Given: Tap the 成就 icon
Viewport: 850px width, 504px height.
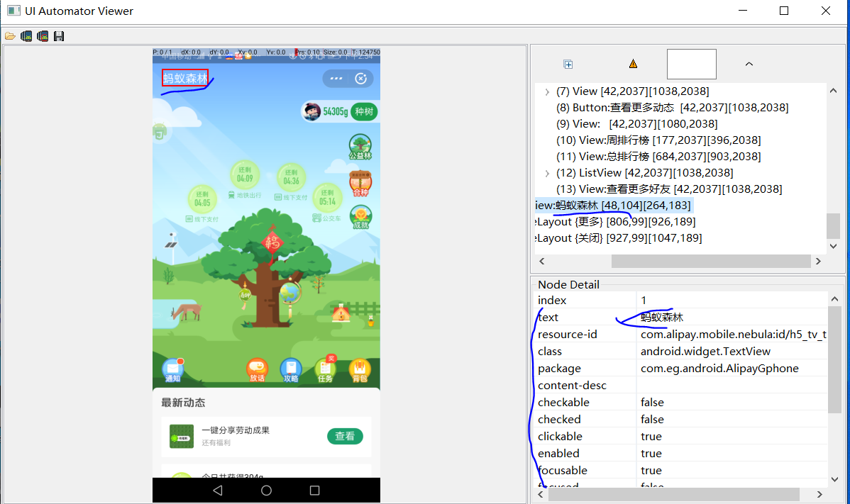Looking at the screenshot, I should click(x=360, y=217).
